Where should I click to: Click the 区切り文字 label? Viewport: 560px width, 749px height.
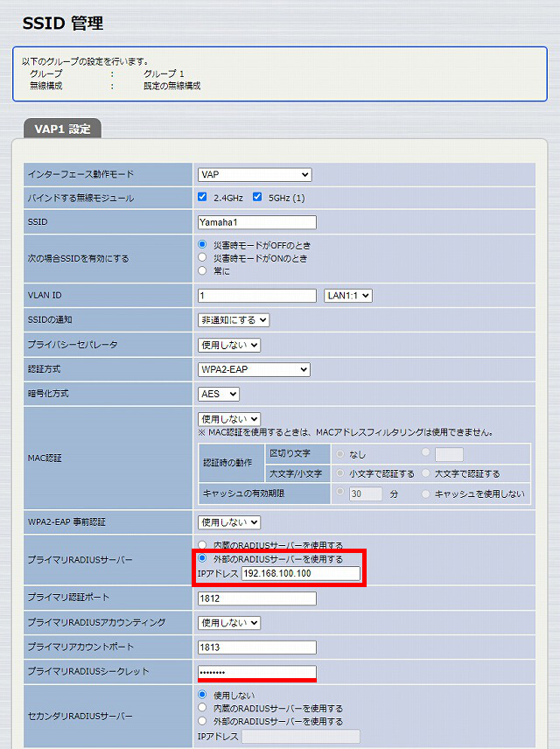[x=290, y=453]
